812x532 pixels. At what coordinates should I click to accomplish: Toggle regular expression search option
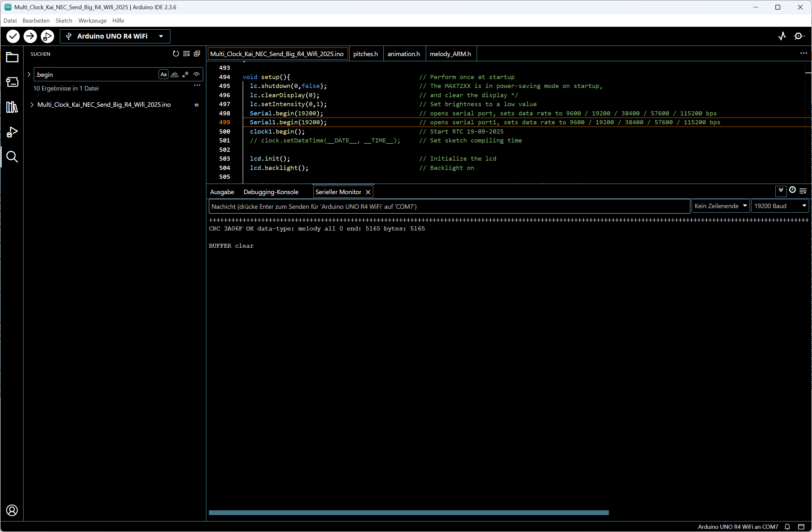point(186,74)
